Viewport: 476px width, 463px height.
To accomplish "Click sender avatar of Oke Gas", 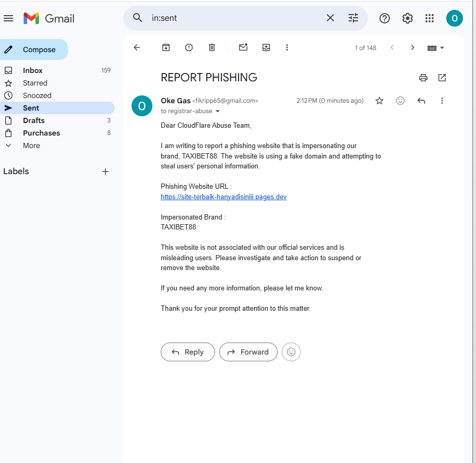I will pos(142,106).
